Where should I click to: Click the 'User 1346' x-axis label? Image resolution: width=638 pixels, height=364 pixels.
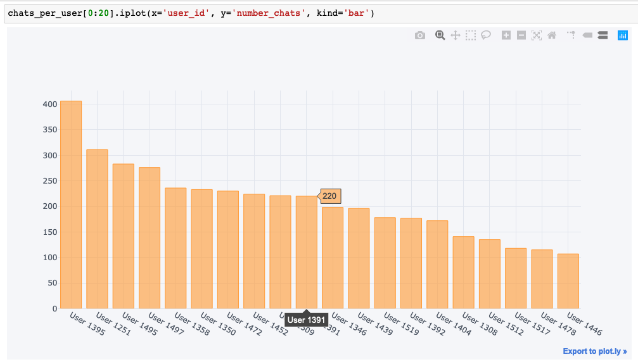pos(349,323)
